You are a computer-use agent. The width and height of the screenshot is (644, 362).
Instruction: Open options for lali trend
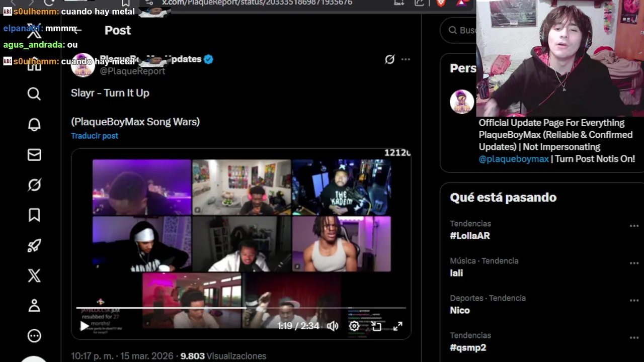[x=634, y=263]
